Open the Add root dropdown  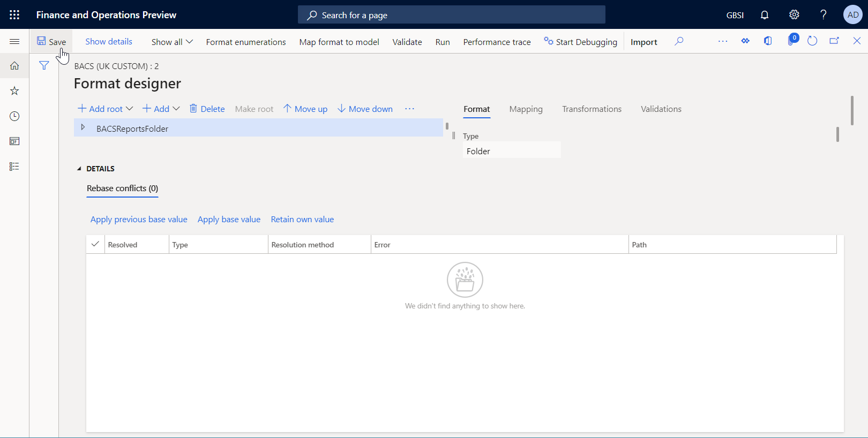click(106, 109)
